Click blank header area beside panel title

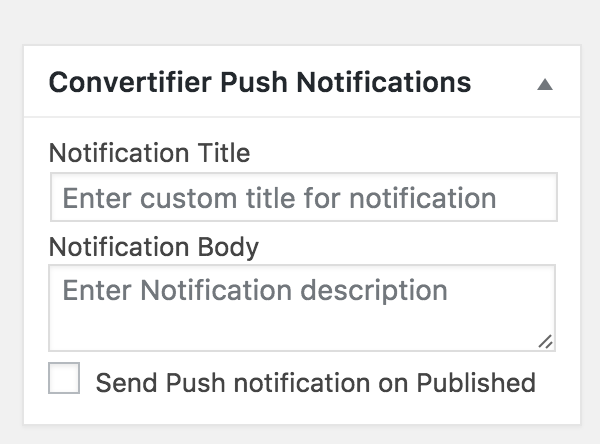503,82
